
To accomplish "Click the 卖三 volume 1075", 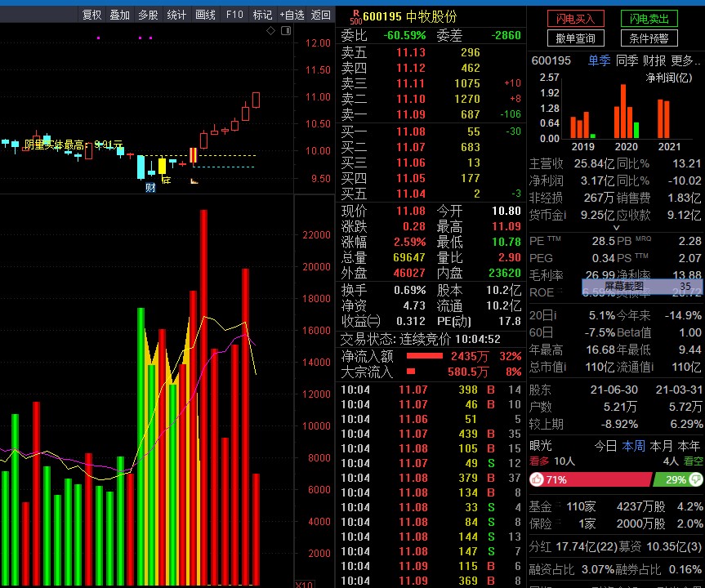I will [x=467, y=83].
